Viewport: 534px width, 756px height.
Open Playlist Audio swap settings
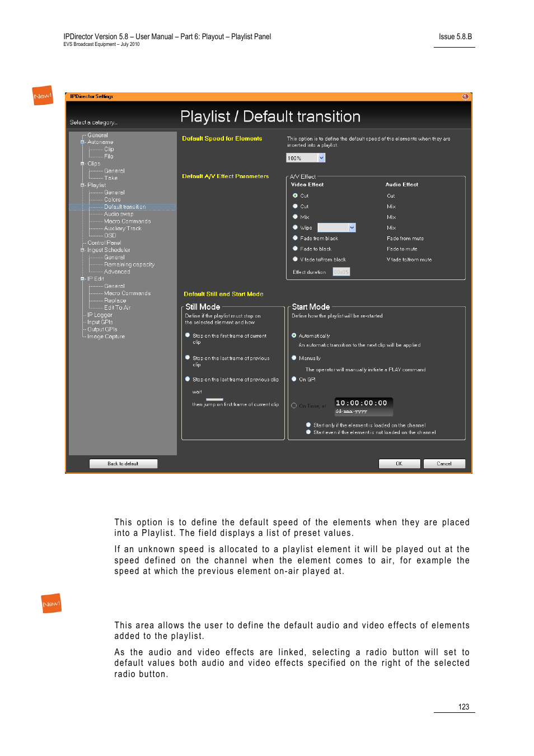coord(119,214)
